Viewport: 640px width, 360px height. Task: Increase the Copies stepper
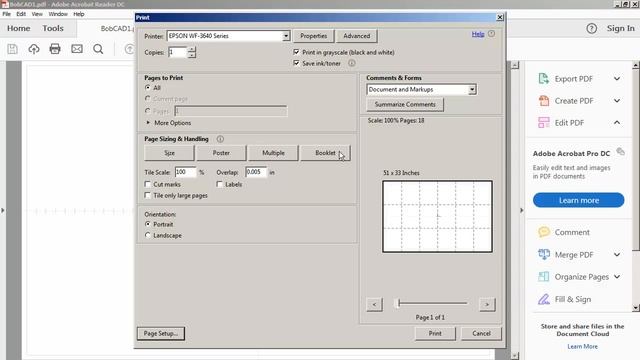click(x=192, y=49)
